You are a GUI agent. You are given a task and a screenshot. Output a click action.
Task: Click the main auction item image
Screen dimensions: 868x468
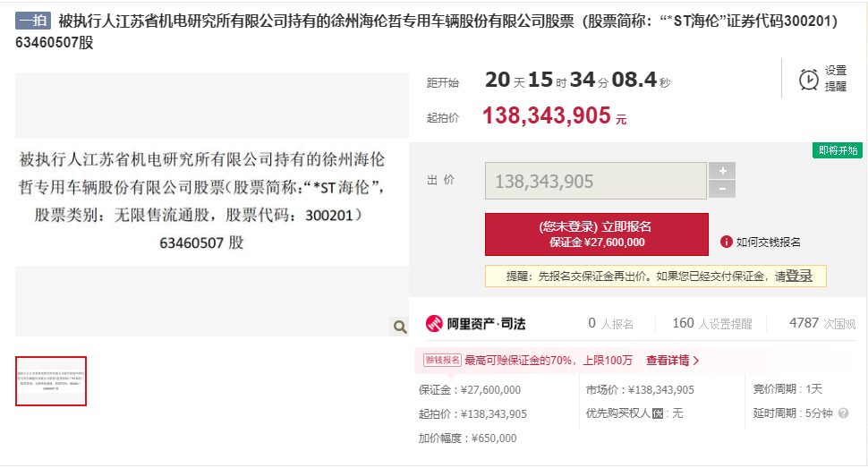pyautogui.click(x=202, y=203)
